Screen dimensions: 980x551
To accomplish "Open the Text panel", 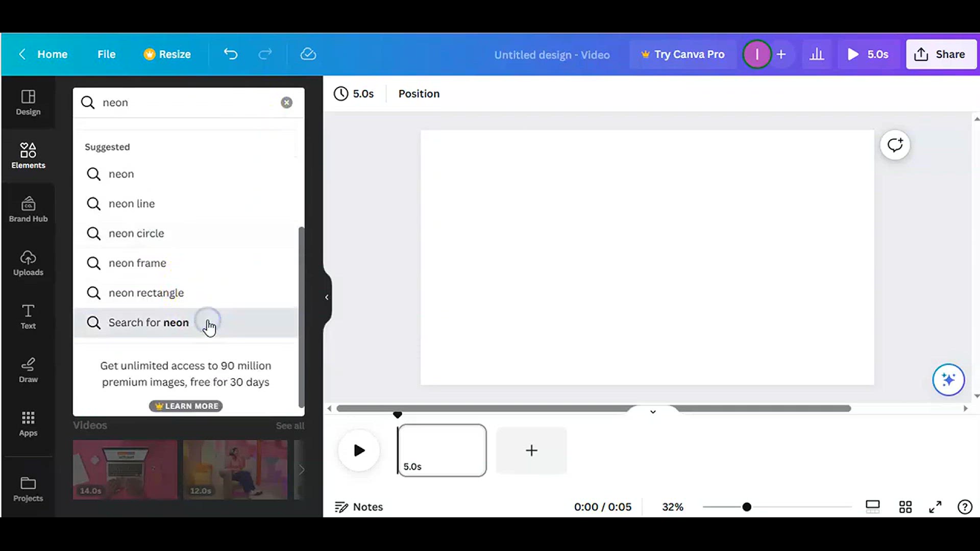I will click(x=28, y=316).
